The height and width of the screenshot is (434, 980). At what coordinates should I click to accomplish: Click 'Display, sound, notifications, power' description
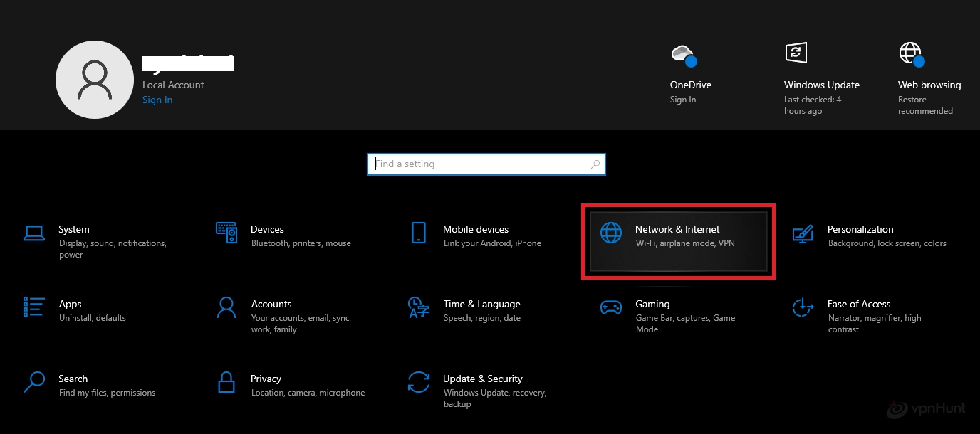point(113,249)
